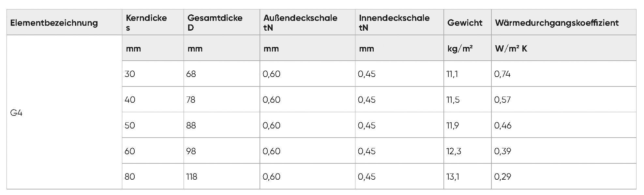
Task: Click the Gesamtdicke D column header
Action: pyautogui.click(x=215, y=23)
